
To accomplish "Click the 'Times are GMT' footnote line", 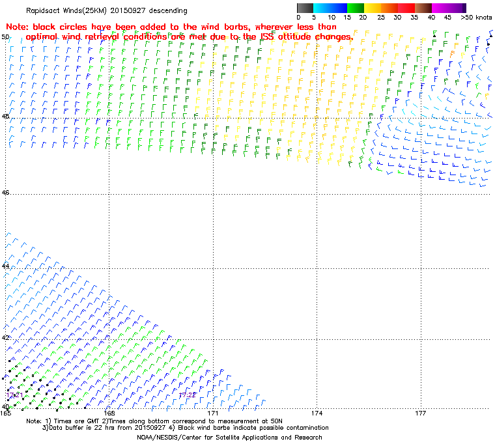I will point(154,421).
